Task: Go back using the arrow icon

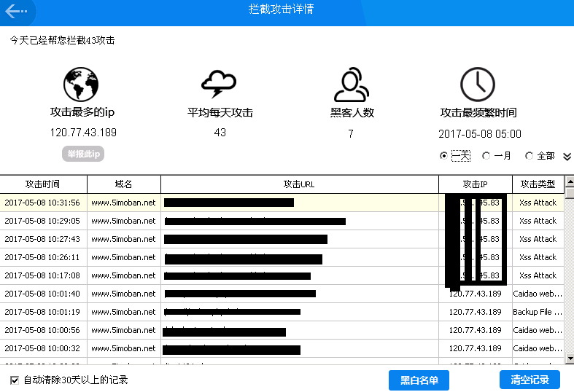Action: point(16,11)
